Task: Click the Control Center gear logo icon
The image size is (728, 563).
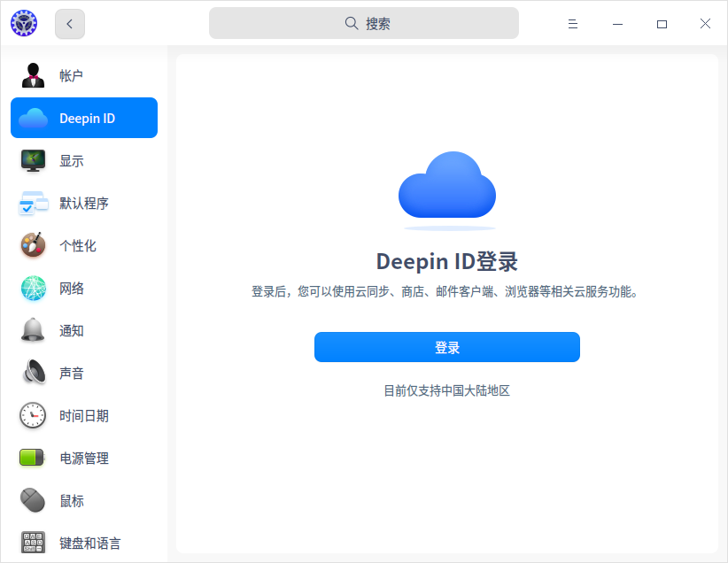Action: [24, 23]
